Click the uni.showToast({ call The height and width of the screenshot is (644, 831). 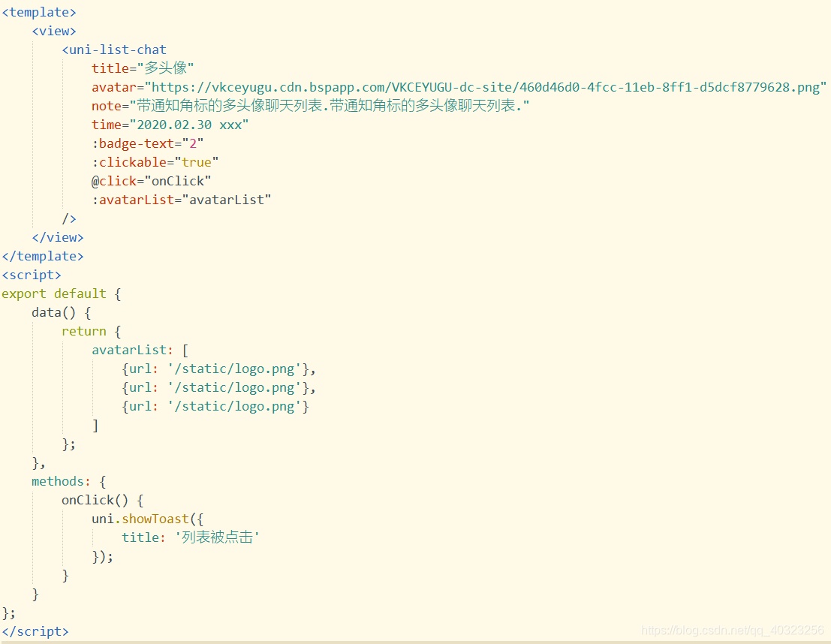click(147, 519)
